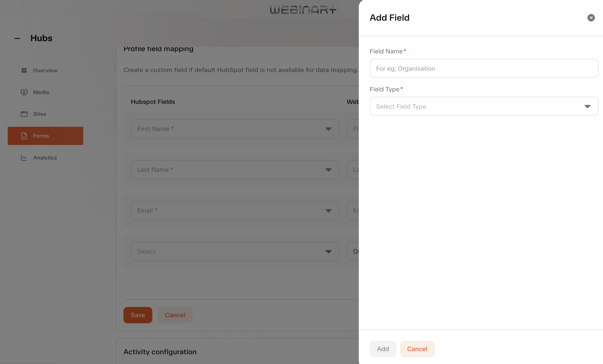This screenshot has height=364, width=603.
Task: Click the Sites window icon
Action: [24, 114]
